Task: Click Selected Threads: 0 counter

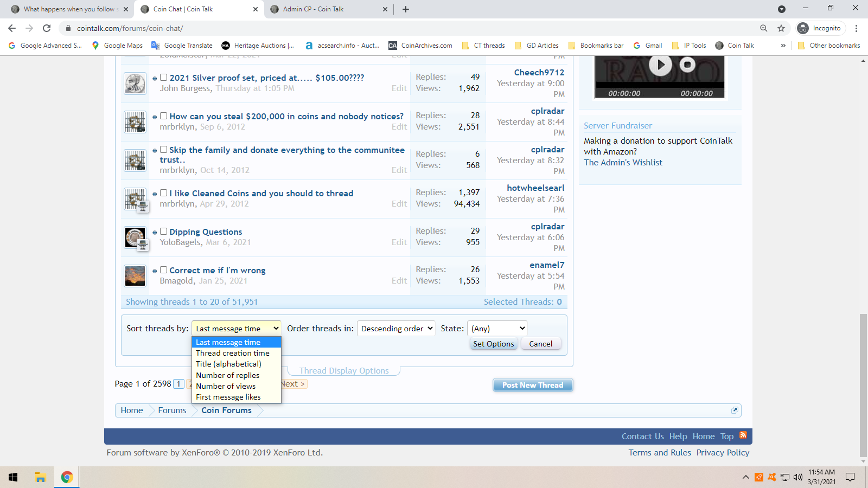Action: click(523, 302)
